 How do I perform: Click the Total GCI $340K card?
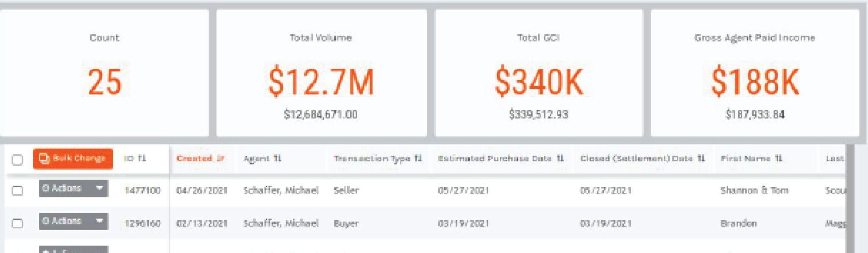[539, 73]
